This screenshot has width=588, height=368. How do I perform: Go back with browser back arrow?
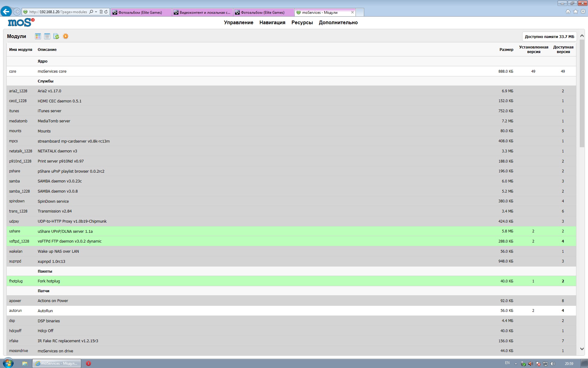[x=6, y=12]
